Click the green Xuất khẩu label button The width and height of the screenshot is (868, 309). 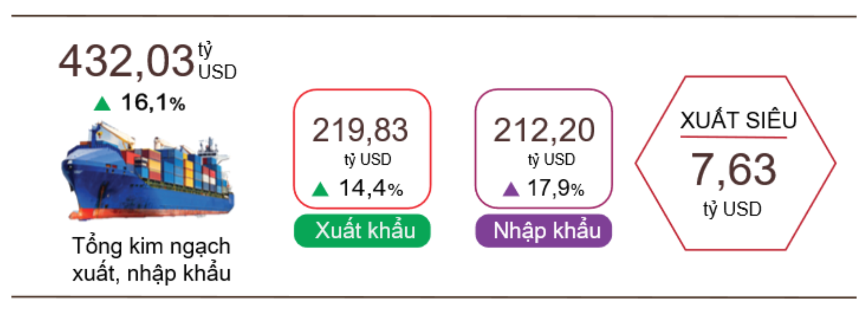pos(362,231)
